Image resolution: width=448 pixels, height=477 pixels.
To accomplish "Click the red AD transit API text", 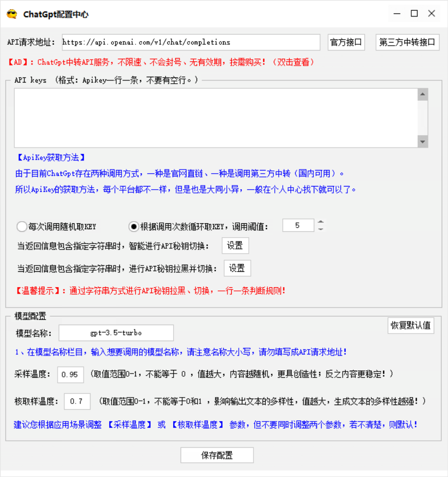I will coord(160,62).
